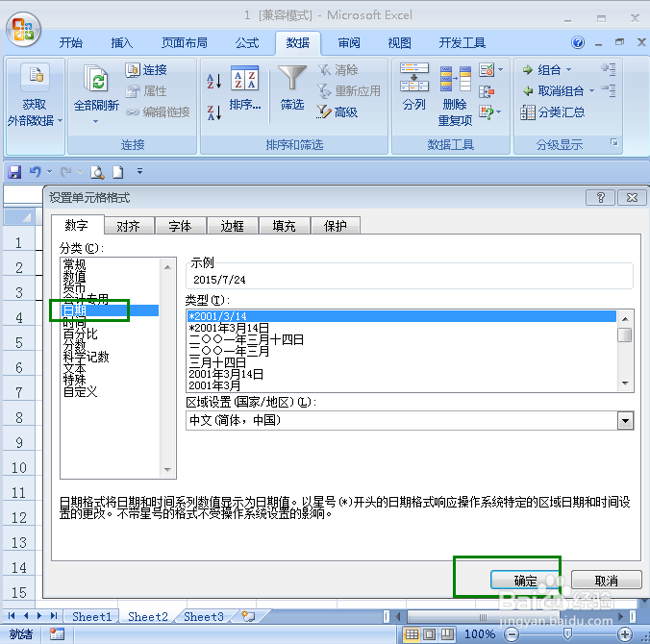This screenshot has height=644, width=650.
Task: Expand Data Validation dropdown arrow
Action: click(500, 69)
